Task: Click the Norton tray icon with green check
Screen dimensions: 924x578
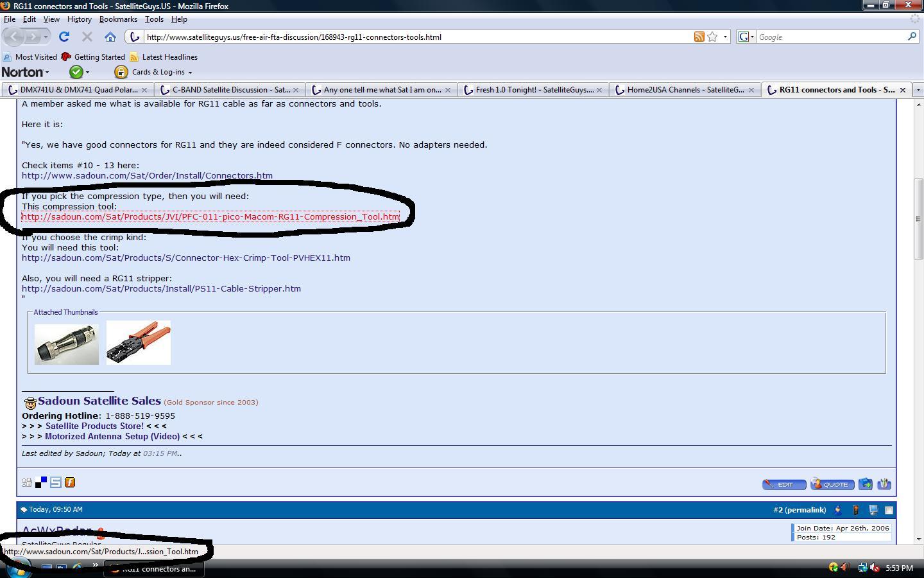Action: click(834, 568)
